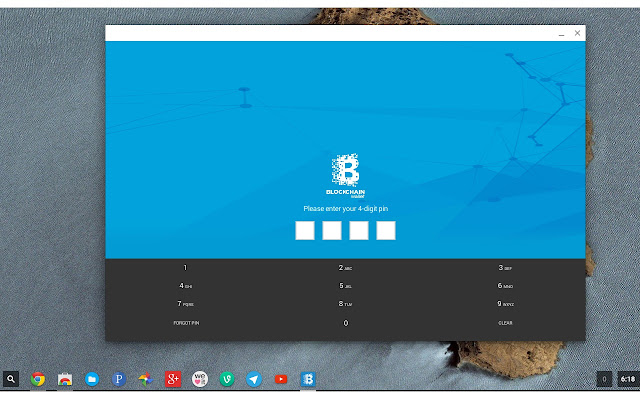
Task: Tap keypad digit 5 JKL
Action: 345,286
